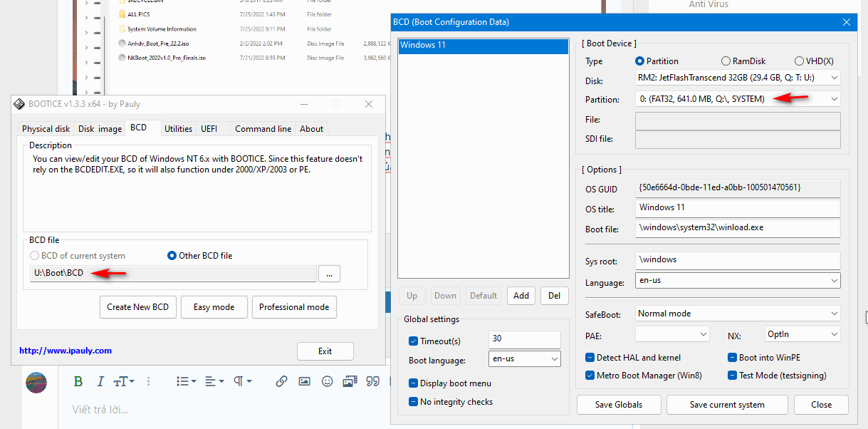This screenshot has width=868, height=429.
Task: Switch to the Disk image tab
Action: [x=100, y=129]
